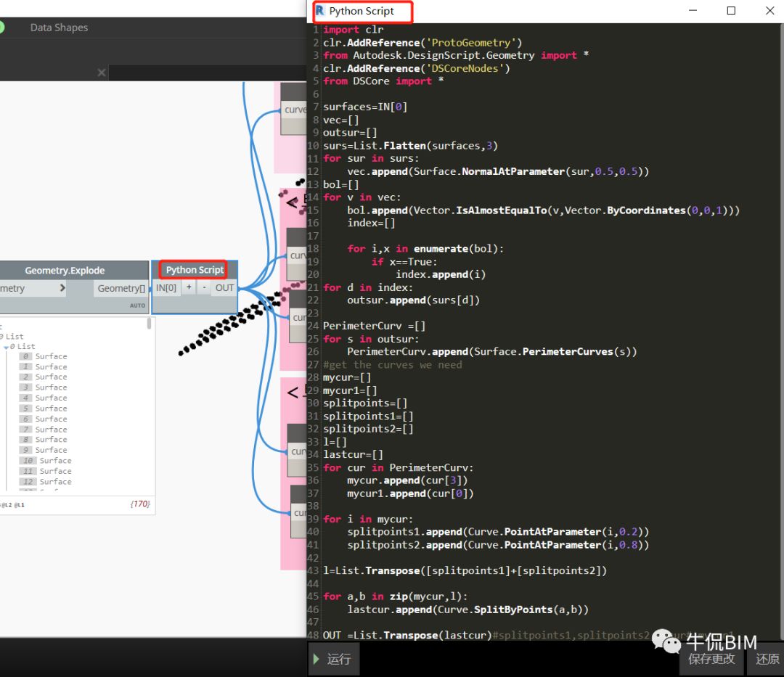Click the comment '#get the curves we need'
The image size is (784, 677).
coord(393,365)
